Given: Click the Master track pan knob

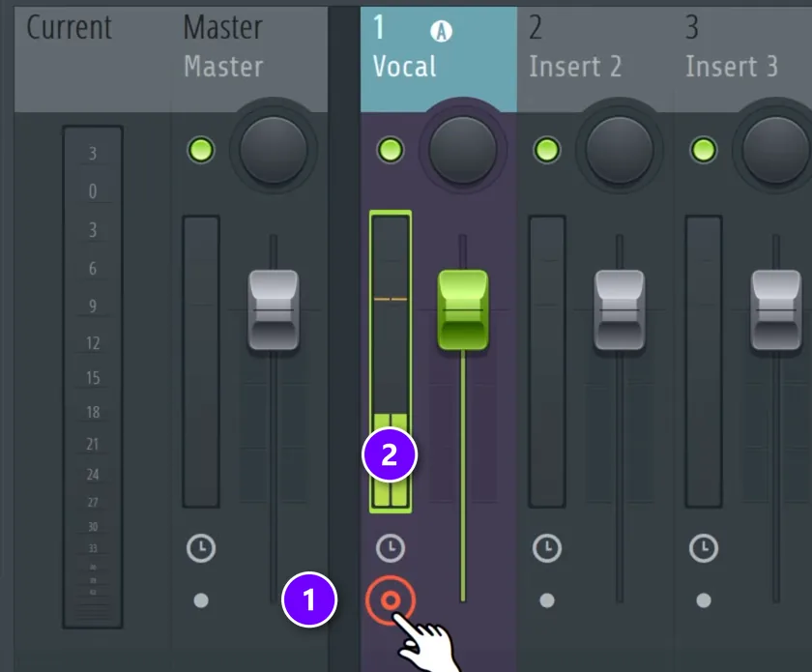Looking at the screenshot, I should (x=274, y=150).
